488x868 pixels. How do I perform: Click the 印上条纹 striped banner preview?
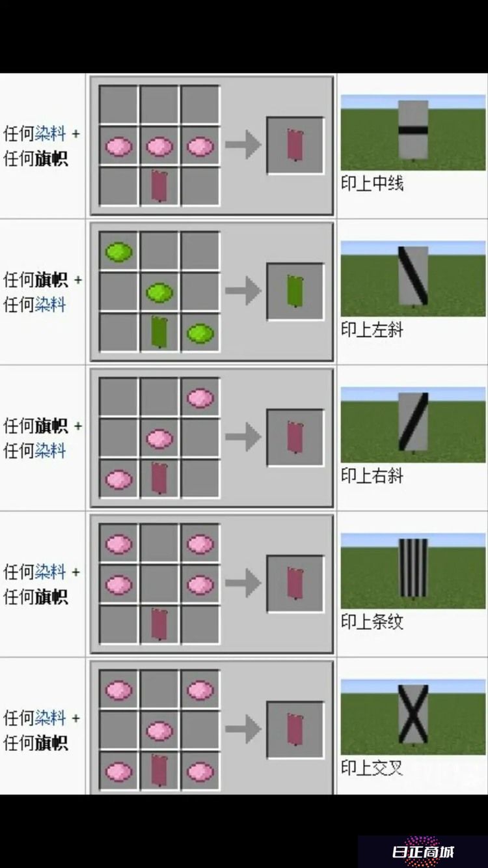[x=413, y=571]
